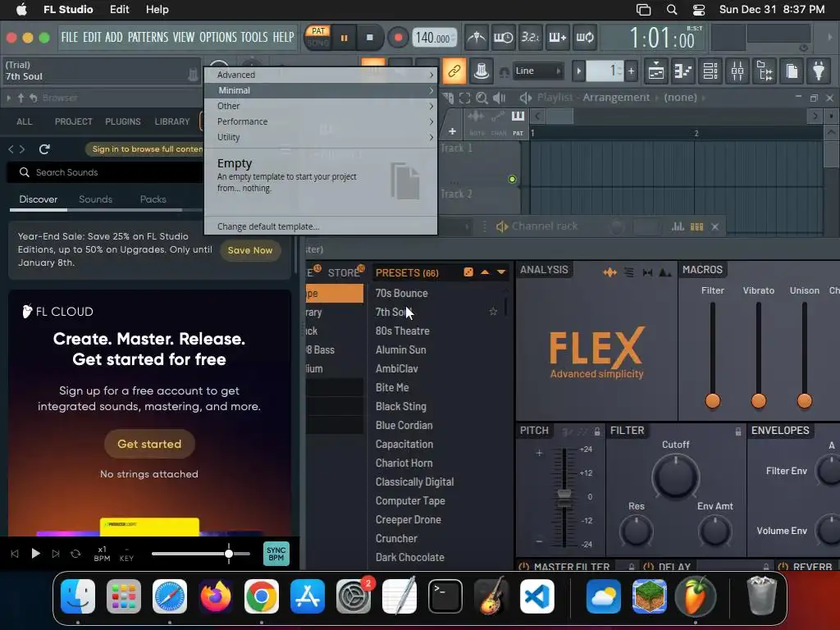
Task: Click the multilink controllers knob icon
Action: coord(482,71)
